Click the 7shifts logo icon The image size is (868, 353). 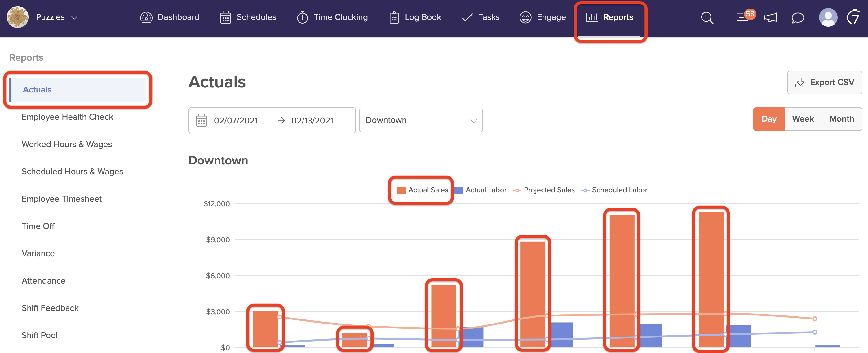point(853,17)
